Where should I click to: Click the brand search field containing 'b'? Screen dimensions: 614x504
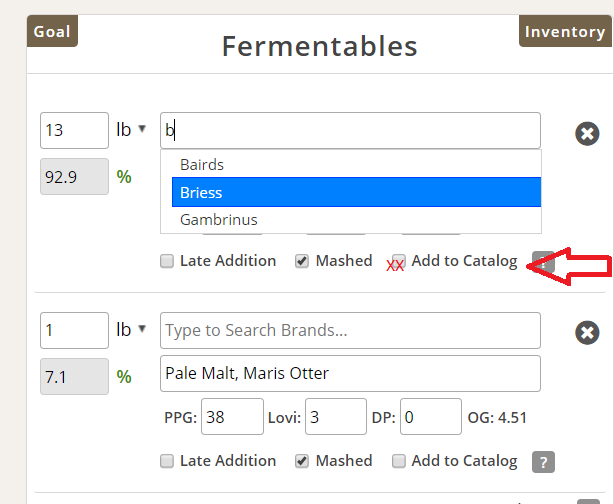tap(350, 130)
